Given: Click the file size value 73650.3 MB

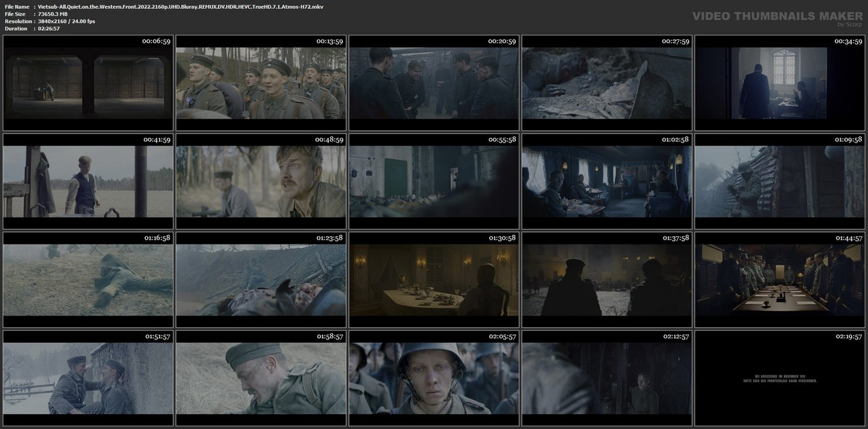Looking at the screenshot, I should click(x=53, y=14).
